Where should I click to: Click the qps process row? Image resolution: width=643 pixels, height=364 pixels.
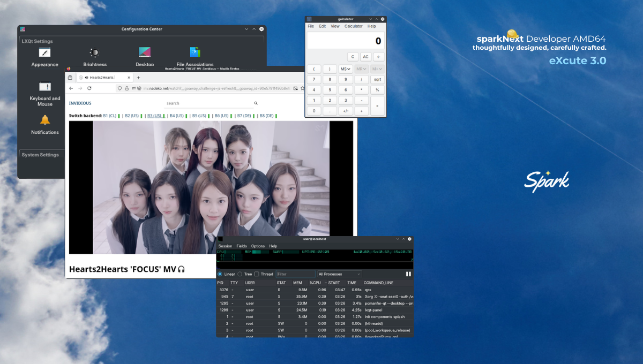(315, 290)
